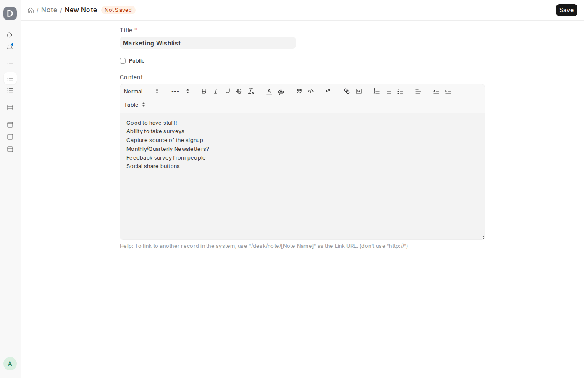Open the grid table icon in the sidebar
This screenshot has width=588, height=378.
pos(10,108)
